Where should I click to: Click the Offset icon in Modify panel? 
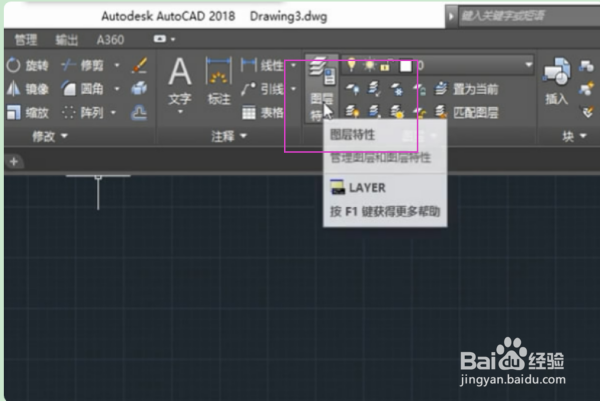click(139, 112)
